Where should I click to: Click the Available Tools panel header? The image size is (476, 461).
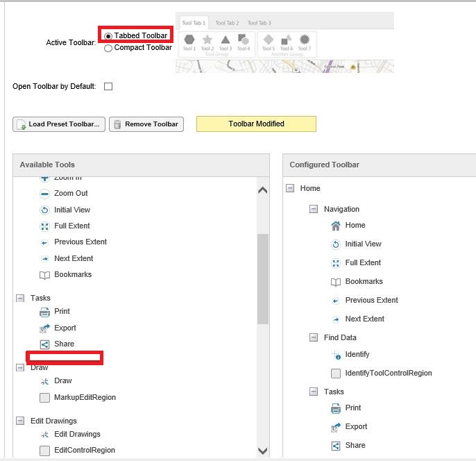point(141,165)
